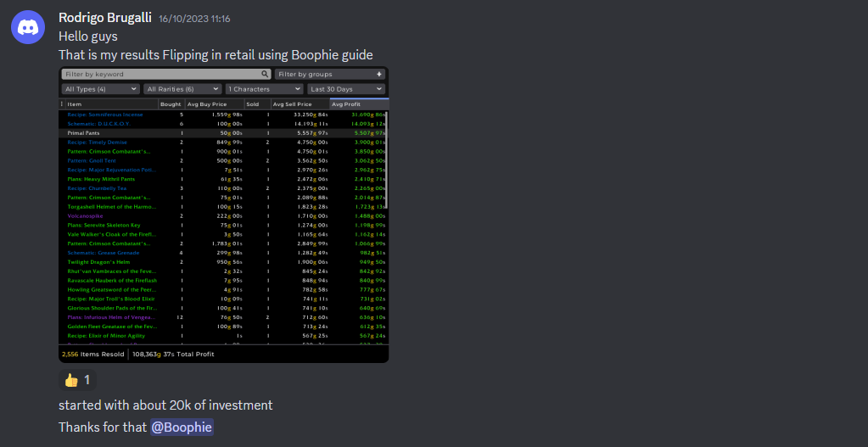Select the Plans: Serevite Skeleton Key row
868x447 pixels.
pyautogui.click(x=222, y=225)
